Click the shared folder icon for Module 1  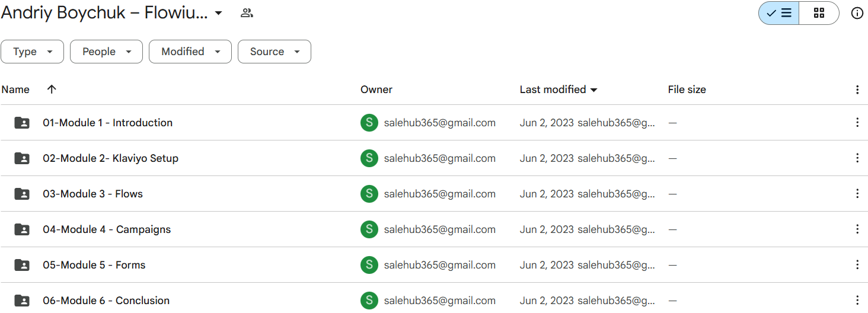22,123
